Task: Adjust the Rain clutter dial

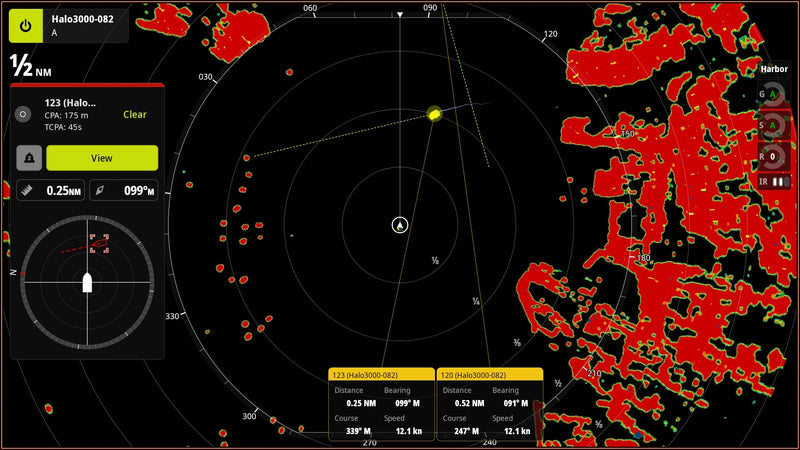Action: (773, 156)
